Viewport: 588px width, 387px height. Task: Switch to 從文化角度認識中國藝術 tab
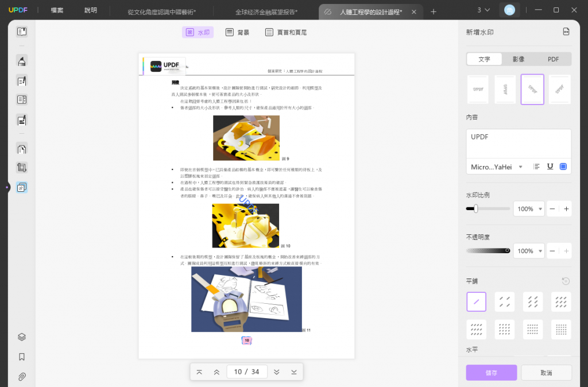pos(161,12)
